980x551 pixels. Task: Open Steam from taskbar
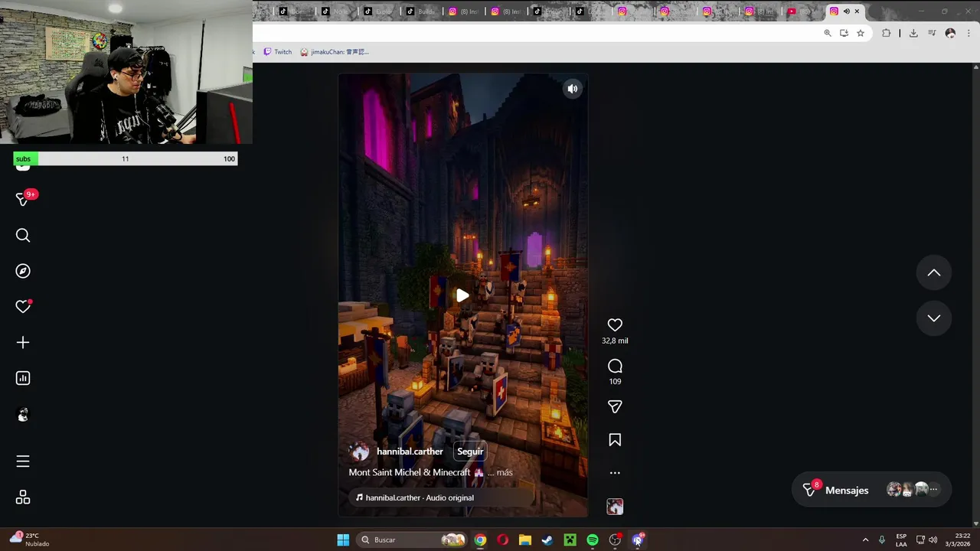tap(547, 540)
